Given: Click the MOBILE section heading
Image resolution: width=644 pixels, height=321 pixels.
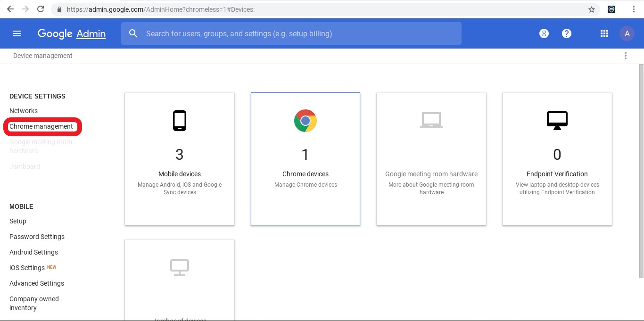Looking at the screenshot, I should click(x=21, y=206).
